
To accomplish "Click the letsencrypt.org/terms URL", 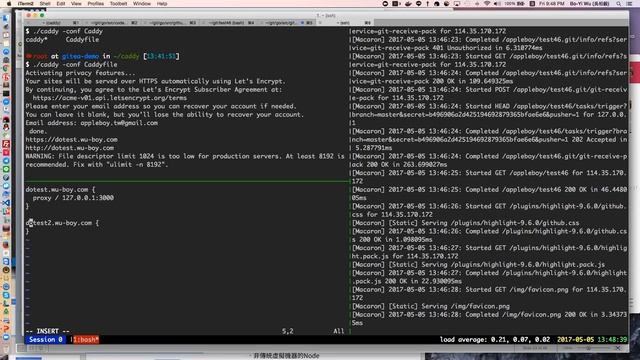I will [110, 98].
